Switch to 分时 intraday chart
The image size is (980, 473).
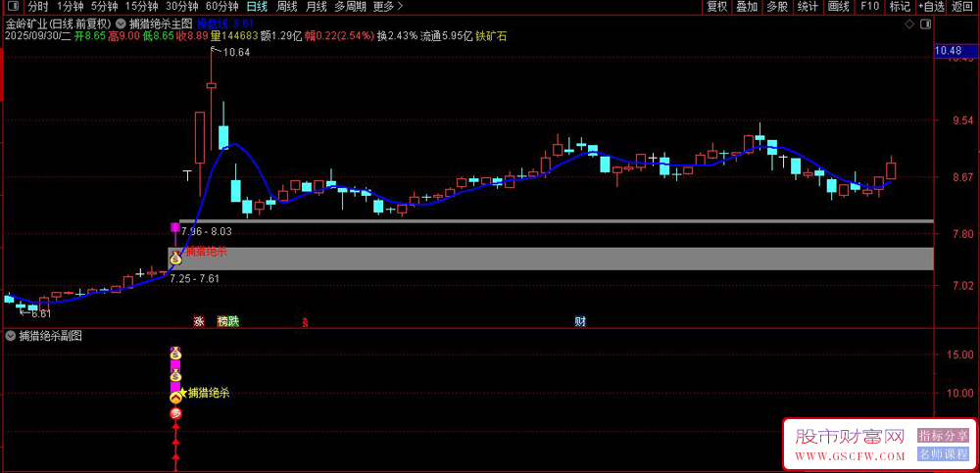tap(38, 7)
